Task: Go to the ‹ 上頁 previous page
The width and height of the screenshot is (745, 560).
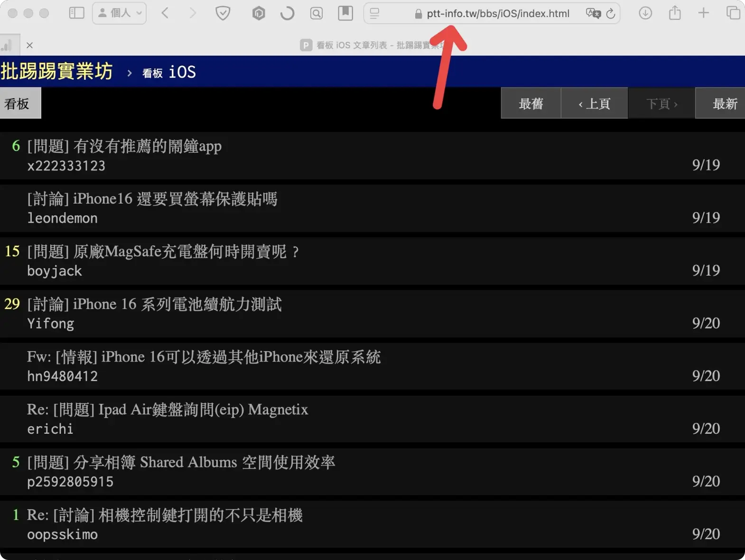Action: pyautogui.click(x=595, y=103)
